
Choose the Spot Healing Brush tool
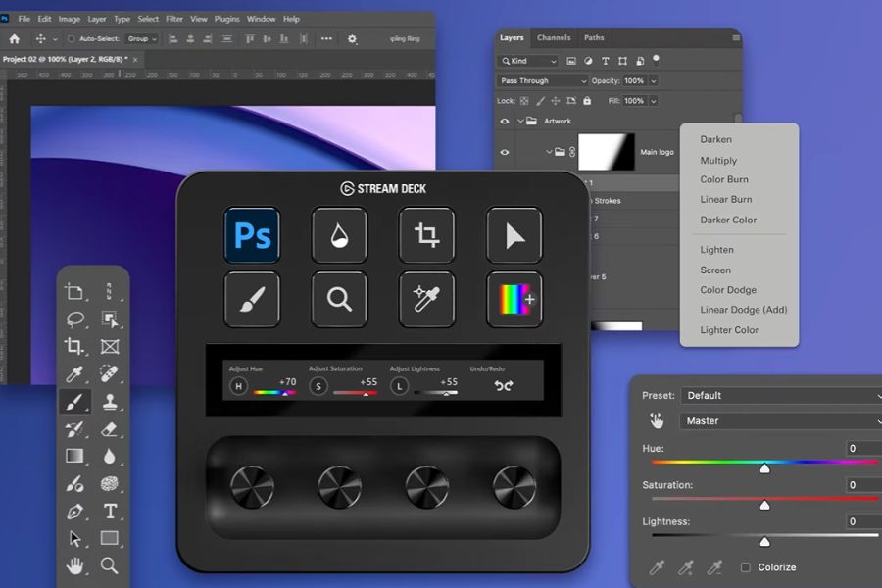tap(109, 373)
